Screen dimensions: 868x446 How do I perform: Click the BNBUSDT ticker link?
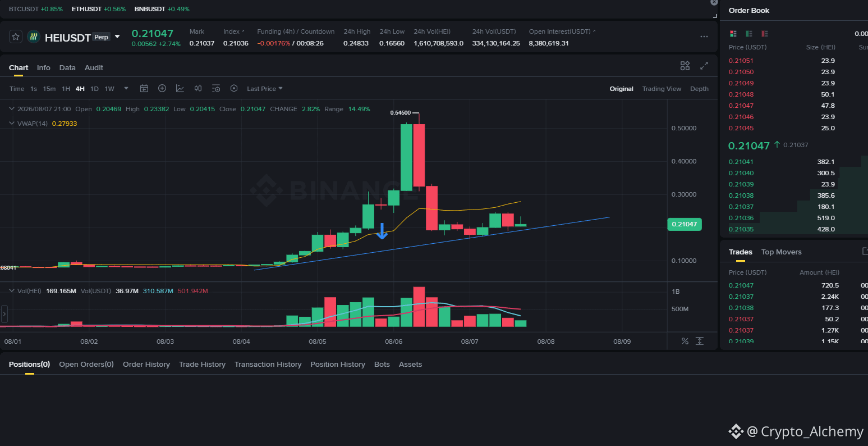click(162, 9)
